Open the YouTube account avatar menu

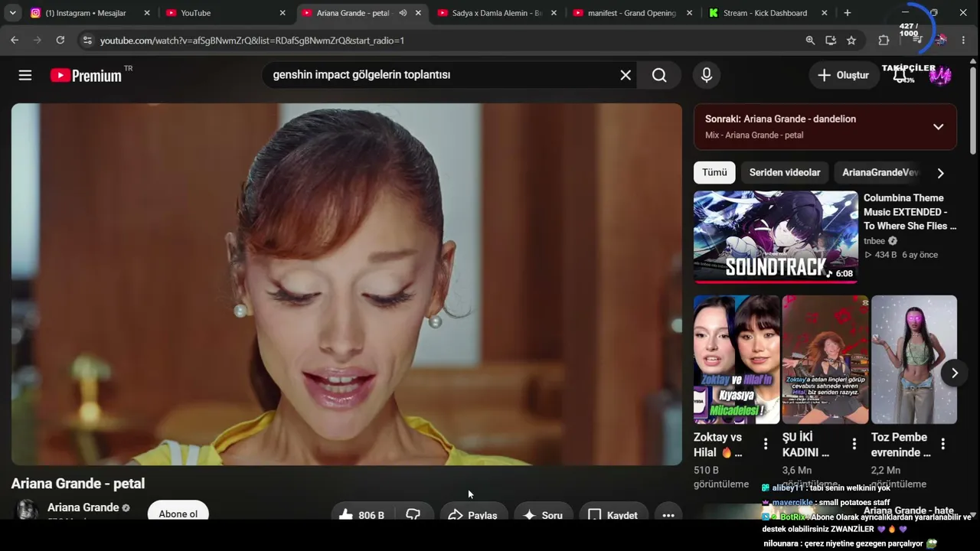click(x=940, y=75)
